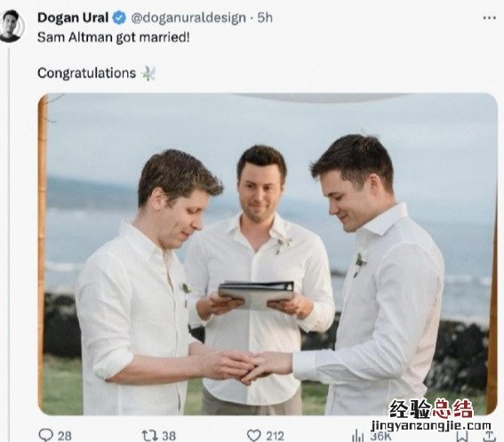504x442 pixels.
Task: Click the retweet count 38
Action: 169,436
